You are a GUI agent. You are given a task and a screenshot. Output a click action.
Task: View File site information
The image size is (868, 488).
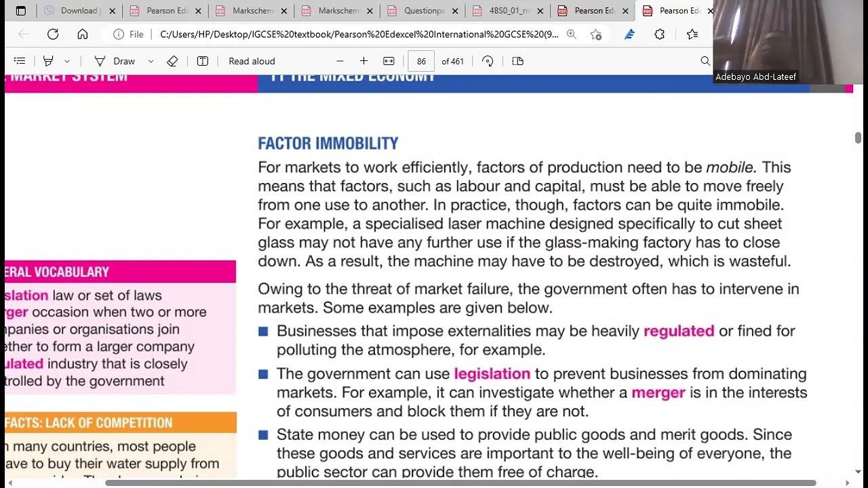coord(129,35)
